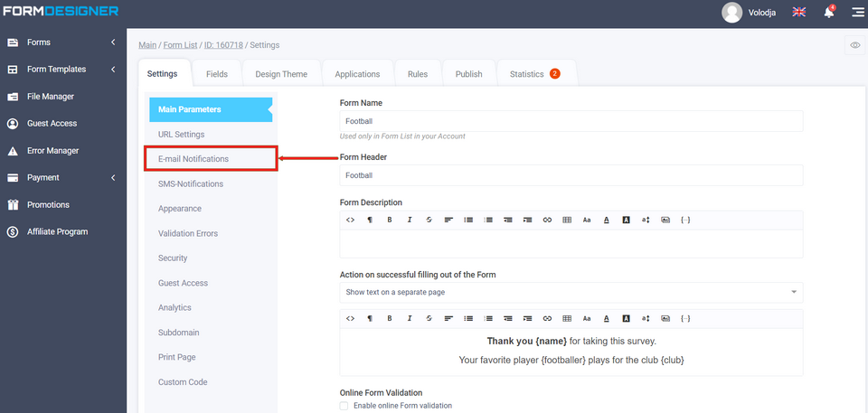The width and height of the screenshot is (868, 413).
Task: Click Italic icon in success message editor
Action: [410, 318]
